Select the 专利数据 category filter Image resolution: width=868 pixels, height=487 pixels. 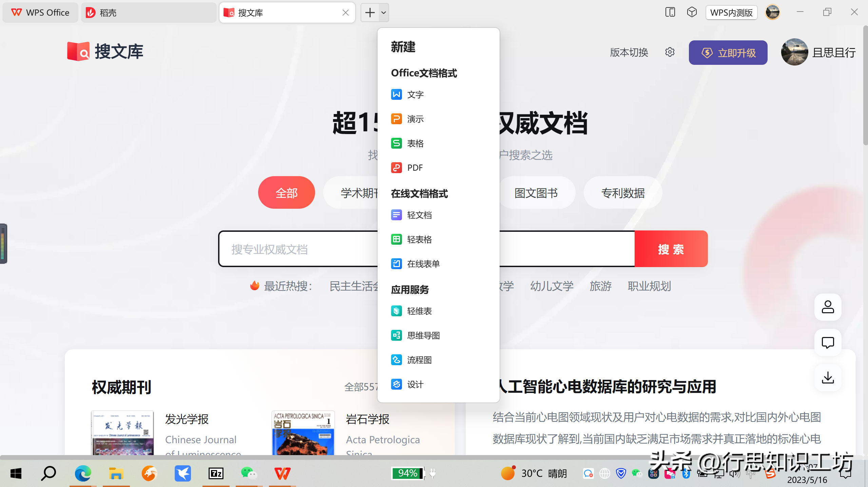coord(623,193)
